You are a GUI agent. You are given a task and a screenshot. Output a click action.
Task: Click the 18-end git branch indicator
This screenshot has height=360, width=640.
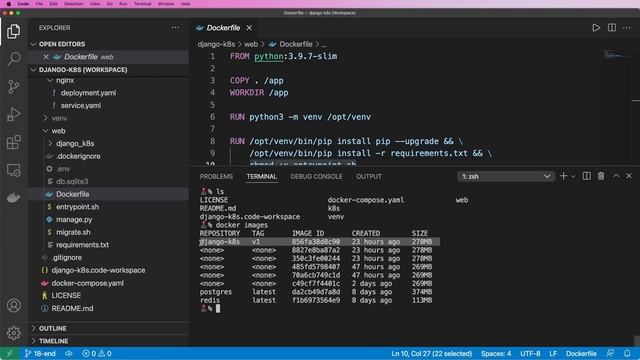(40, 353)
